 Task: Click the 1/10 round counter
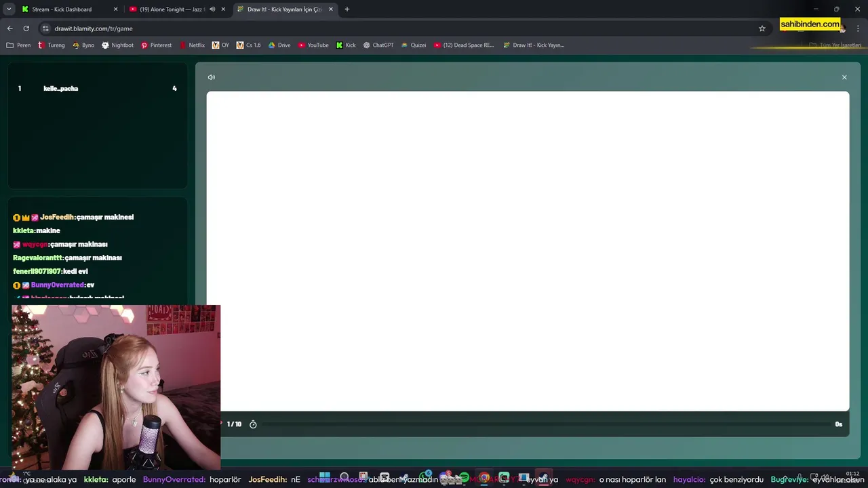coord(234,424)
